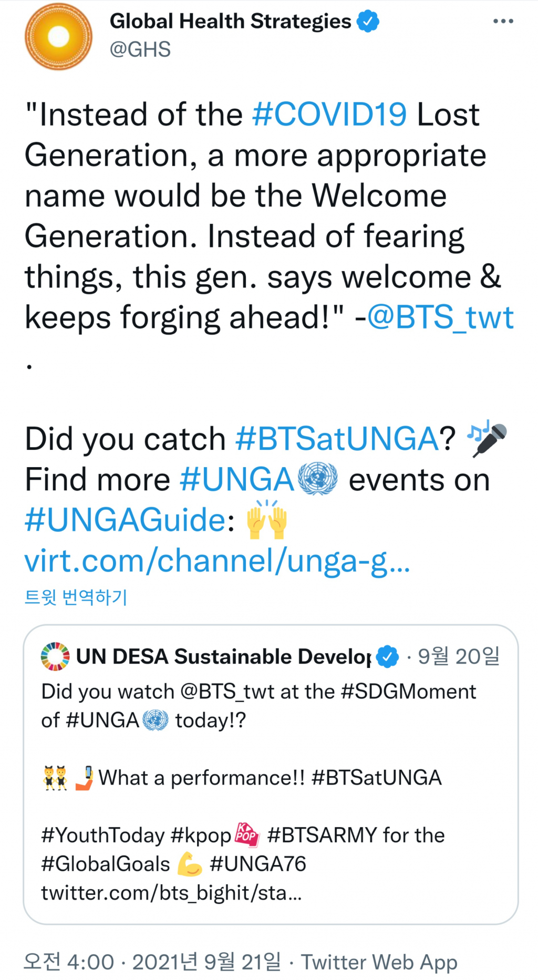This screenshot has width=538, height=980.
Task: Open the quoted UN DESA tweet card
Action: click(x=271, y=774)
